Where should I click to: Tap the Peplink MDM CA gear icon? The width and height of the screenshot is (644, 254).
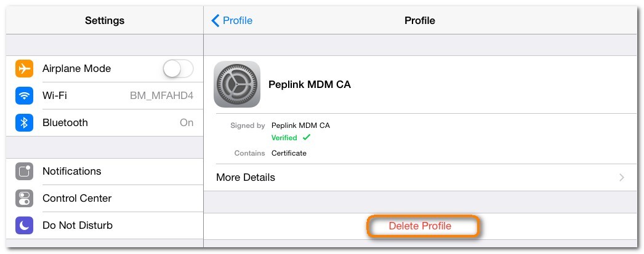tap(237, 84)
